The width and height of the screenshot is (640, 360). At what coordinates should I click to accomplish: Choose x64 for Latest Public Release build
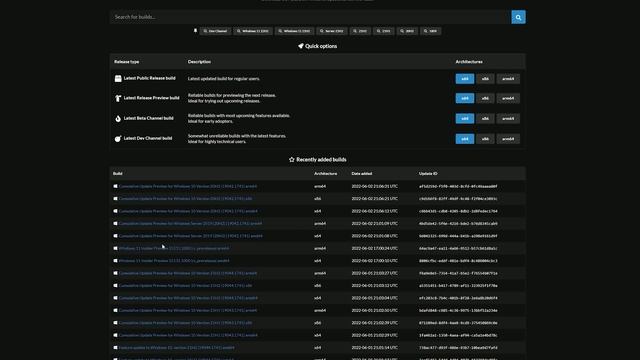click(464, 79)
